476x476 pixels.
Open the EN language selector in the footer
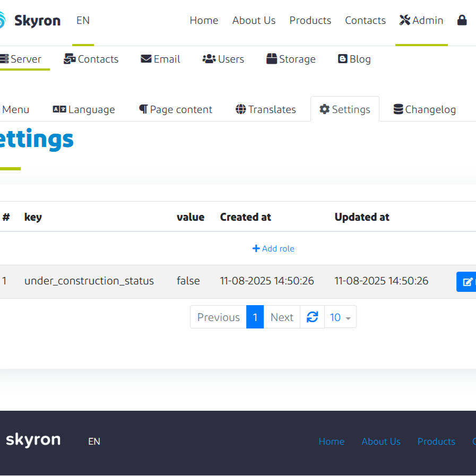(x=94, y=441)
